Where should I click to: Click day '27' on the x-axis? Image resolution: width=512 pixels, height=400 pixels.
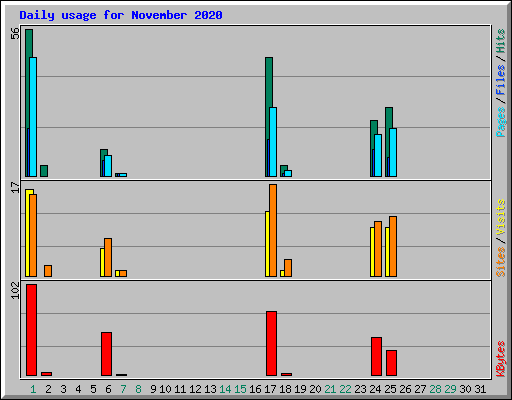click(x=420, y=389)
